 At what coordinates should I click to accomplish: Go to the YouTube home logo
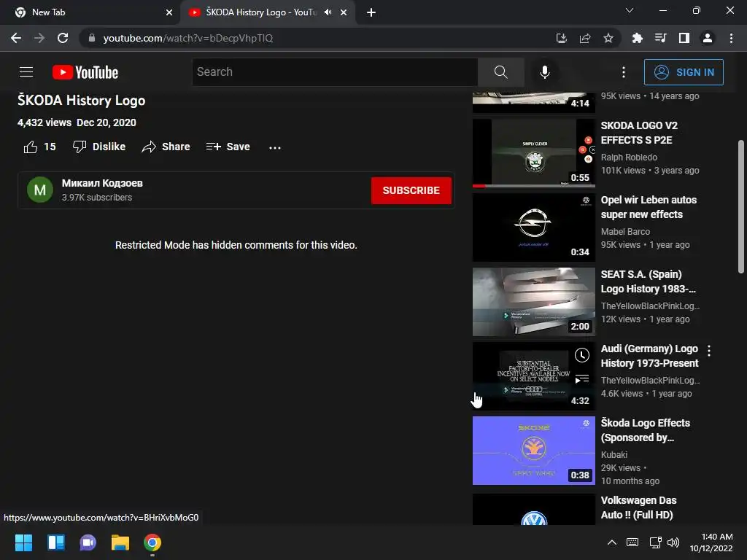coord(85,72)
